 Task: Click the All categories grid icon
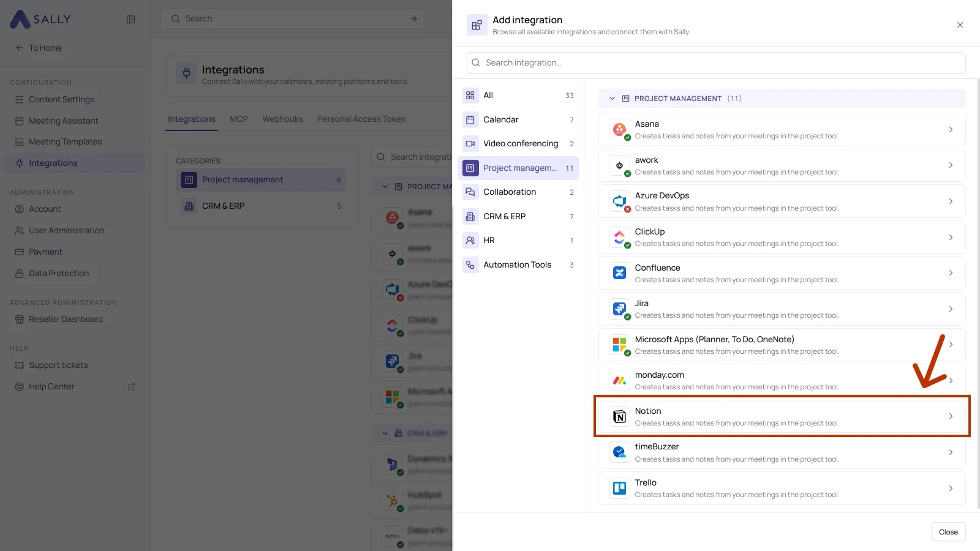coord(470,96)
